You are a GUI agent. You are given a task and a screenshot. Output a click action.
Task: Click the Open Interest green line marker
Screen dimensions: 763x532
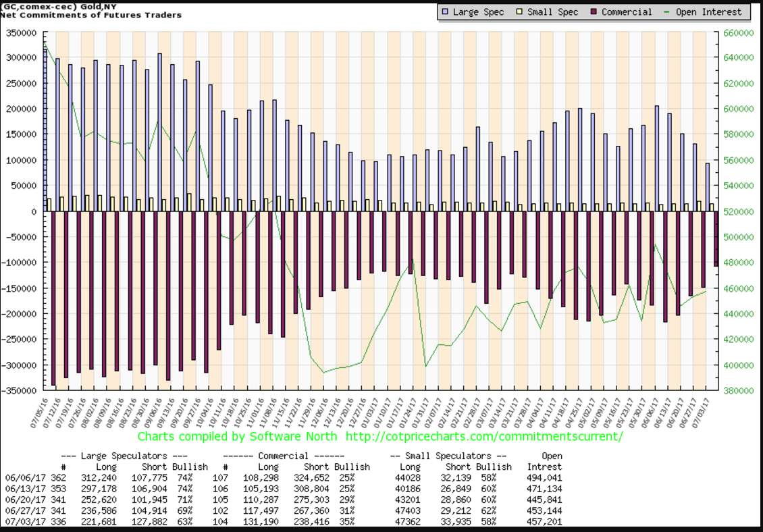pyautogui.click(x=668, y=12)
